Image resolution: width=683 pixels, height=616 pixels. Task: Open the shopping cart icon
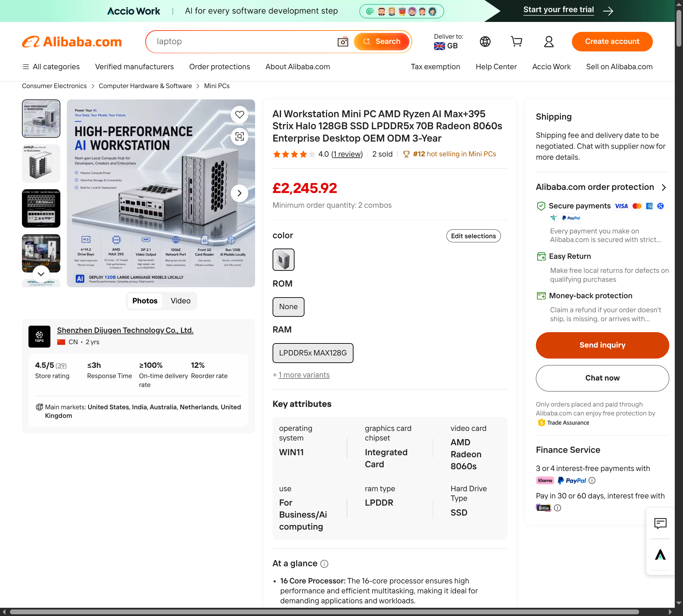pos(516,41)
